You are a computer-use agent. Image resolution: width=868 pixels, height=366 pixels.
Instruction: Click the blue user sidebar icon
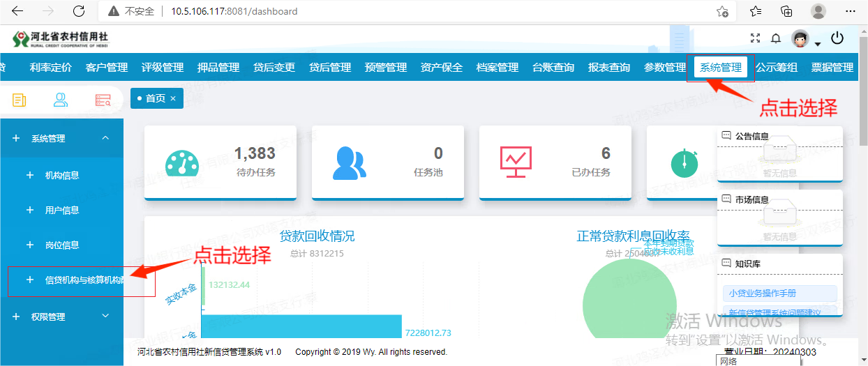[61, 100]
